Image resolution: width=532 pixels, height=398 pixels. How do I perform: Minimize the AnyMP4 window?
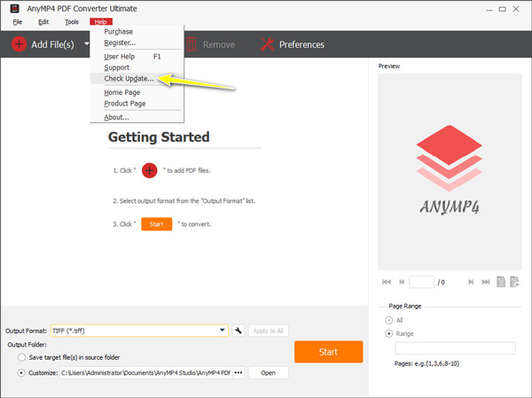tap(489, 10)
